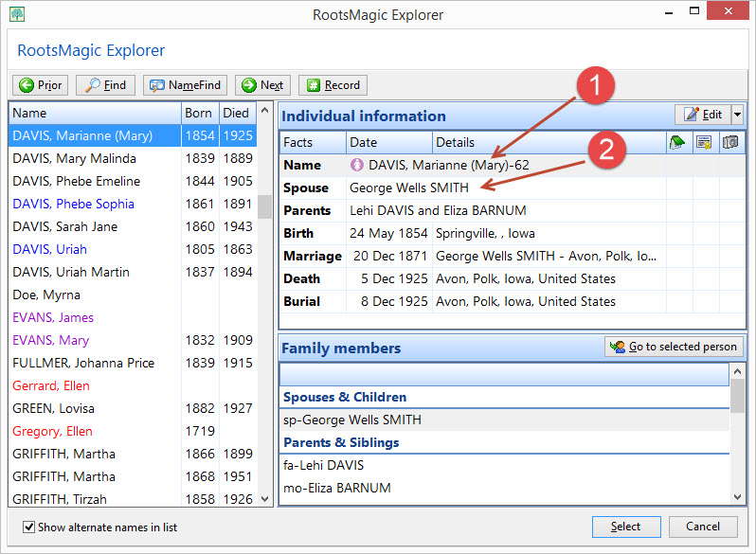756x554 pixels.
Task: Select Gregory, Ellen row
Action: click(x=133, y=431)
